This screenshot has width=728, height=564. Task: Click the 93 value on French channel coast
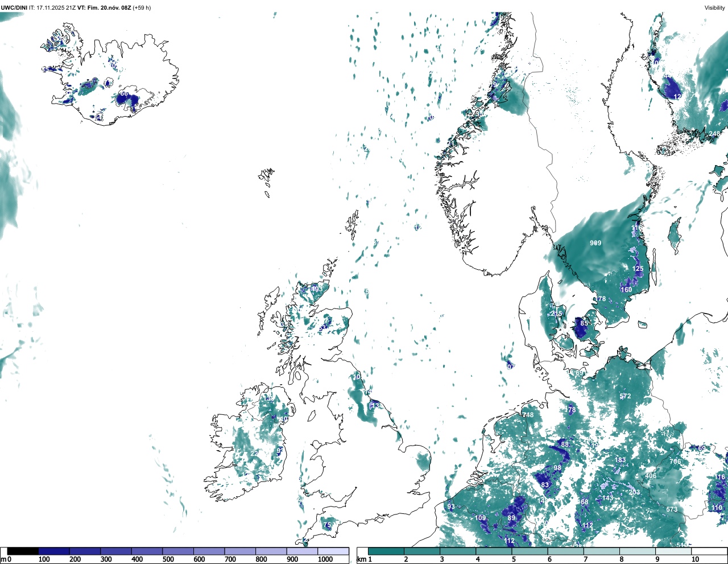point(451,507)
